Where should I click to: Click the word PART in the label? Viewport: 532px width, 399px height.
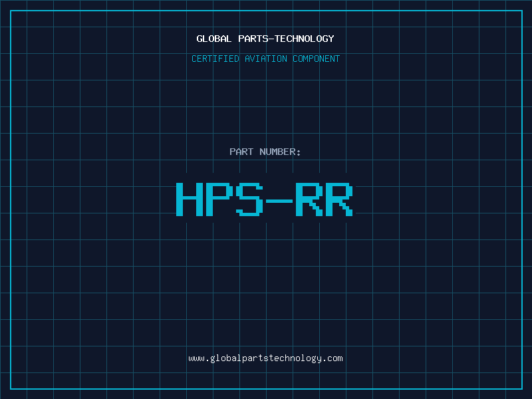[241, 152]
